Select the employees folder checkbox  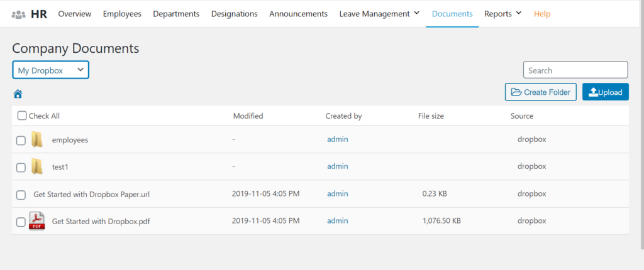21,141
